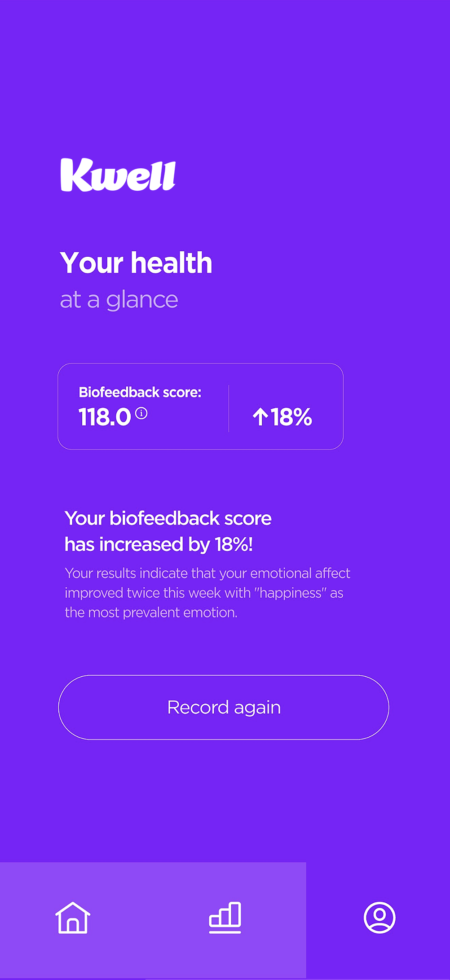Tap 'the most prevalent emotion' text line
This screenshot has width=450, height=980.
pos(151,612)
